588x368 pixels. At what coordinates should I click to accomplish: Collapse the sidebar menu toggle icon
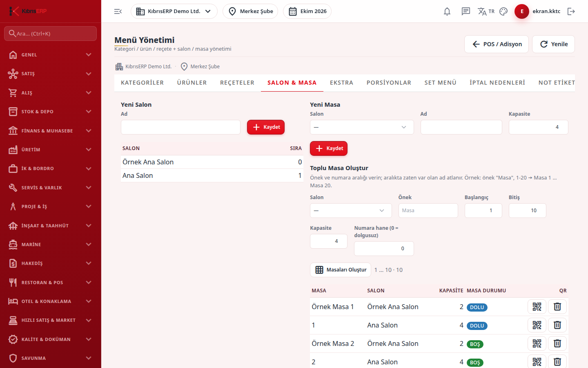pyautogui.click(x=118, y=11)
